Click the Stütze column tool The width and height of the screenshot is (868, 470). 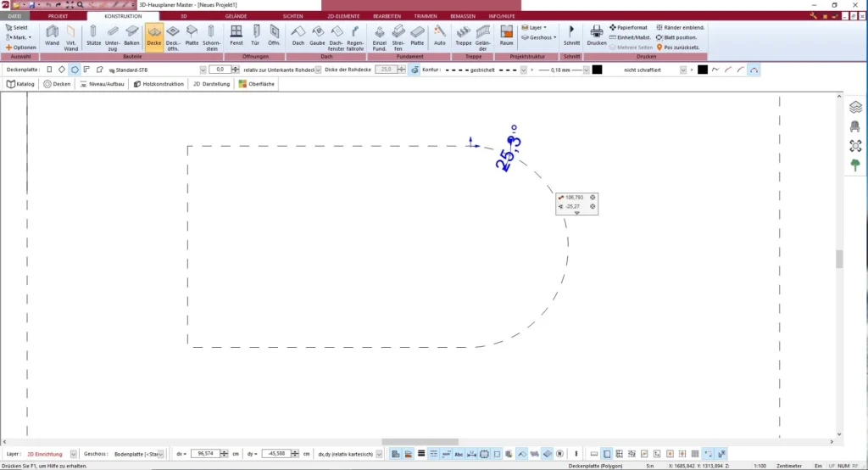point(93,36)
